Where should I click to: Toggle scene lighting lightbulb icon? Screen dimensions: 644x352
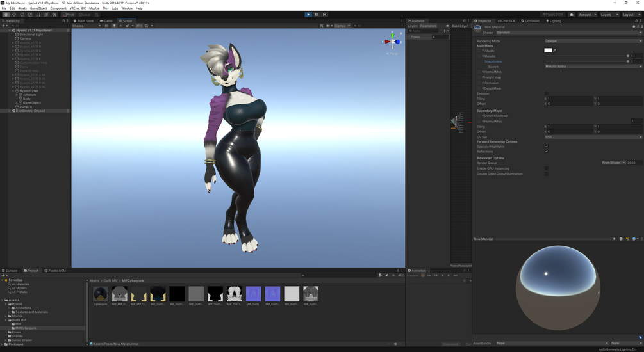115,26
